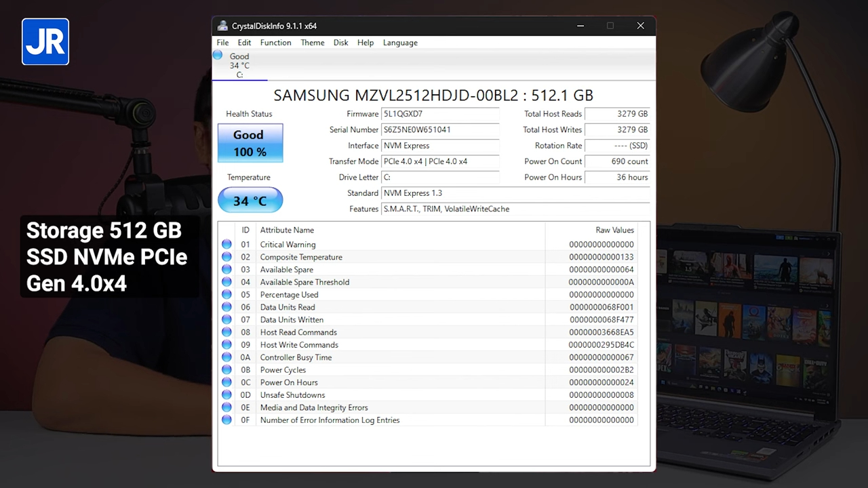The width and height of the screenshot is (868, 488).
Task: Open the Theme menu
Action: click(312, 42)
